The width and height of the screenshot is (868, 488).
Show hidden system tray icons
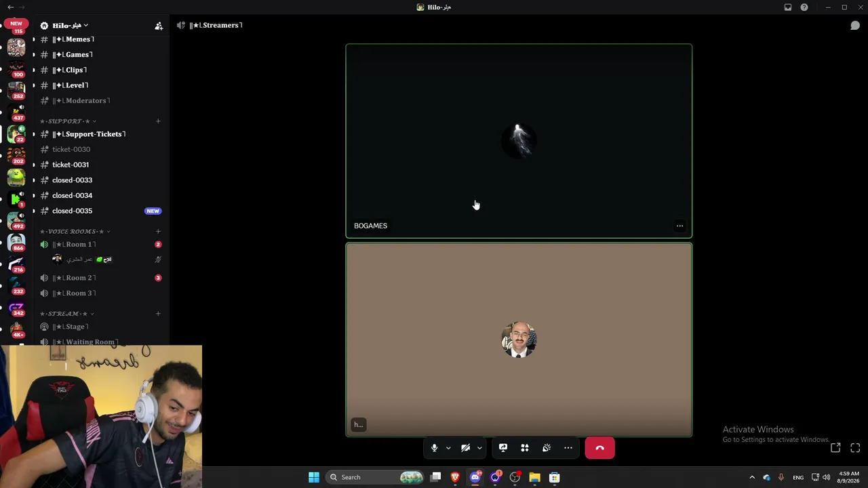(x=751, y=477)
